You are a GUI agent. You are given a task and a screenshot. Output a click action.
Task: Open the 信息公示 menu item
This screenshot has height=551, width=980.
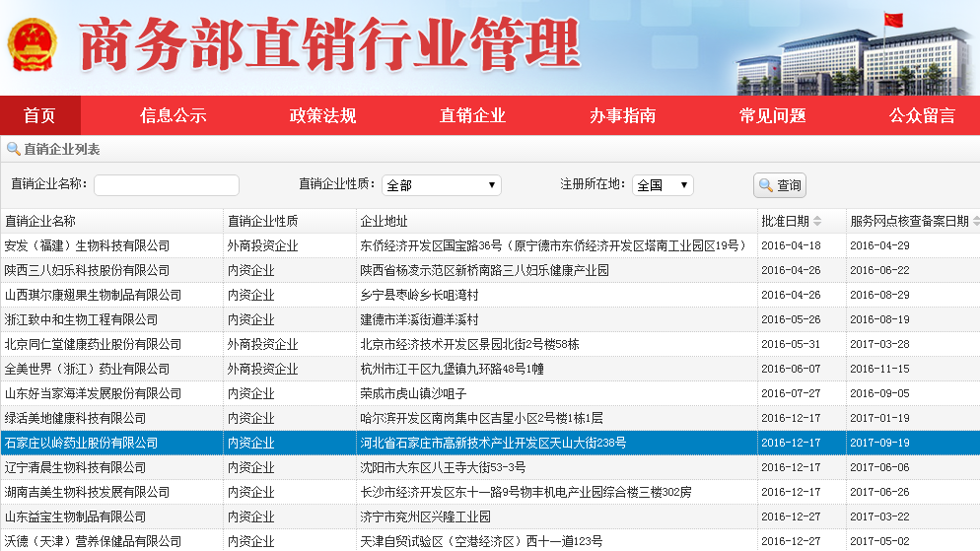(174, 115)
